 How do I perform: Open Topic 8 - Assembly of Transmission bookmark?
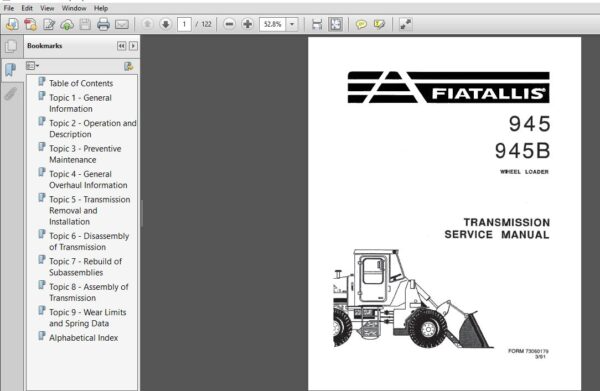[89, 292]
